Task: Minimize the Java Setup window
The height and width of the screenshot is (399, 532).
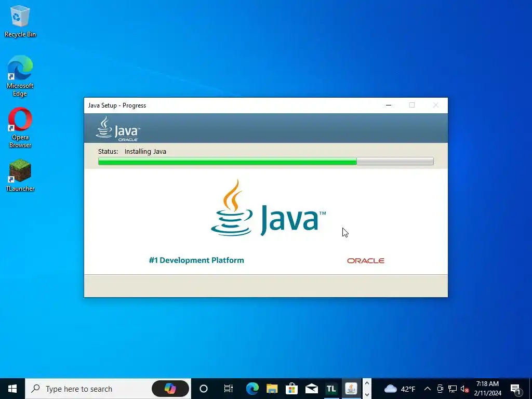Action: (x=389, y=105)
